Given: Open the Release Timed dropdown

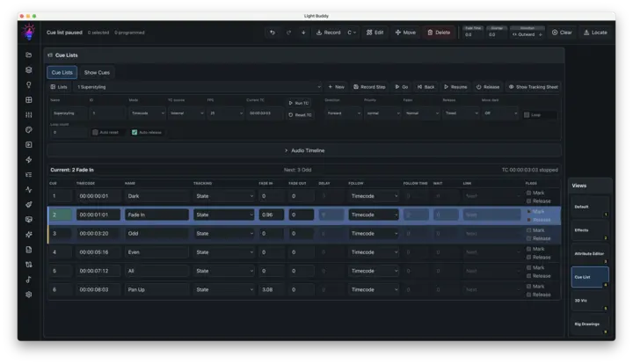Looking at the screenshot, I should click(461, 113).
